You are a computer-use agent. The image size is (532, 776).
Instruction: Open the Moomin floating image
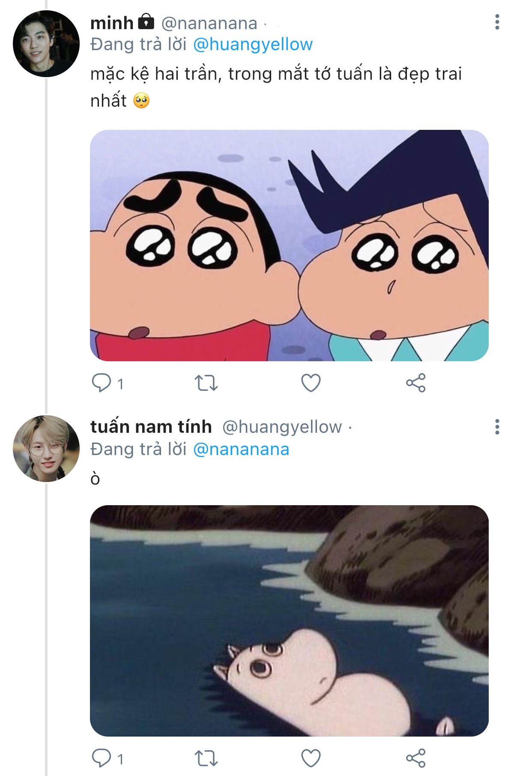(x=289, y=620)
